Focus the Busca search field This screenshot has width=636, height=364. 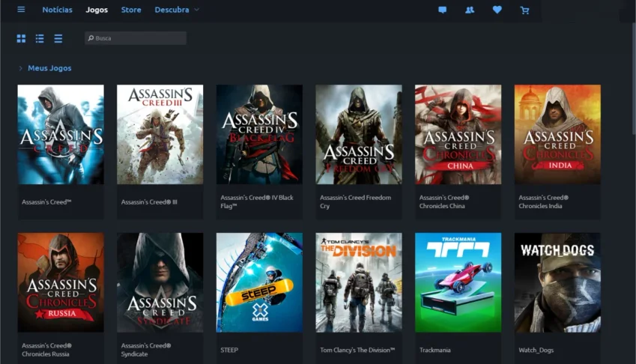(x=136, y=38)
